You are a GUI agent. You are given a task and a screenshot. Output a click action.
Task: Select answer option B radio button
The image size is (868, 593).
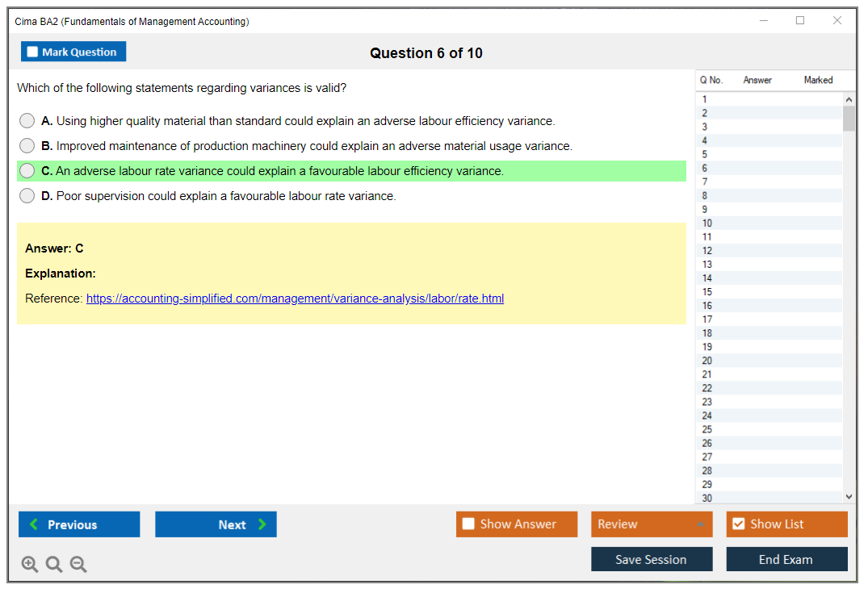tap(27, 146)
